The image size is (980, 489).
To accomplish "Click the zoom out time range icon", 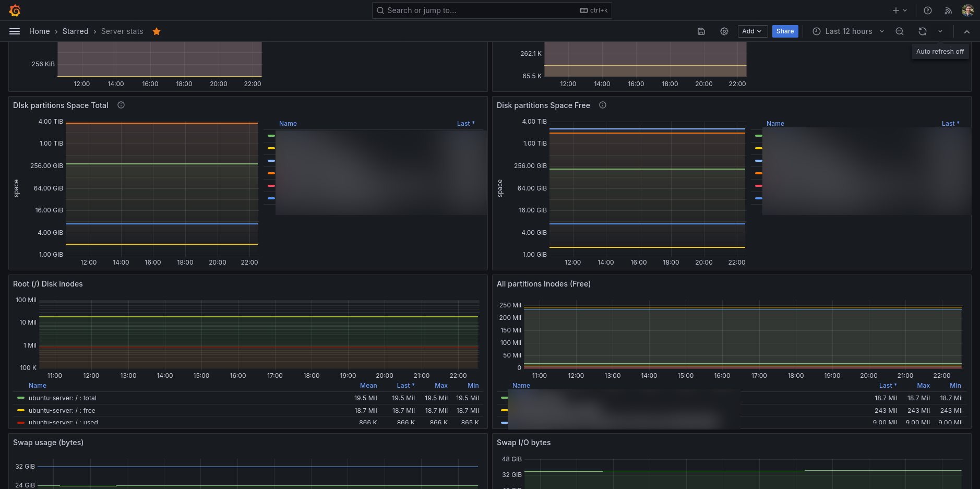I will click(900, 31).
